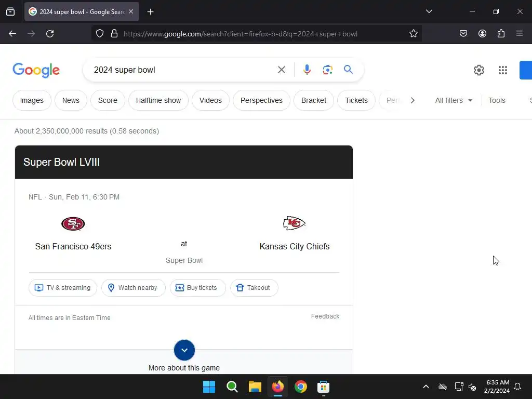Open Microsoft Store from taskbar

point(323,387)
